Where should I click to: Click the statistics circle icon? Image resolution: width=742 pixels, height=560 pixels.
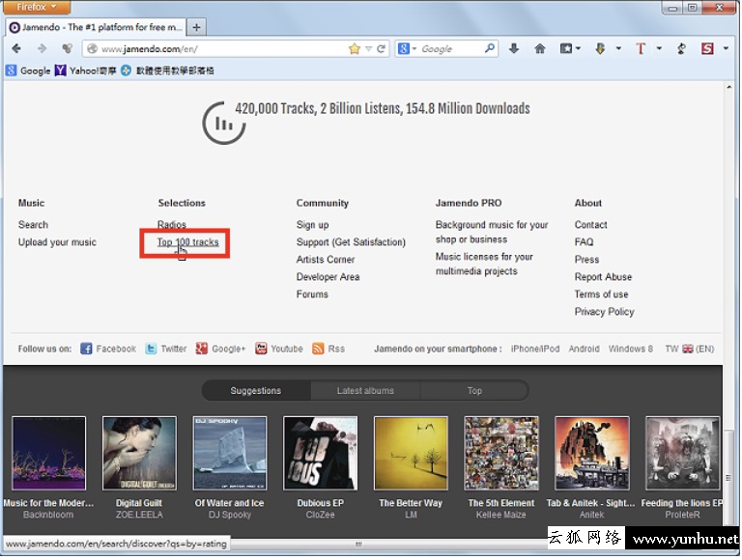(x=223, y=123)
